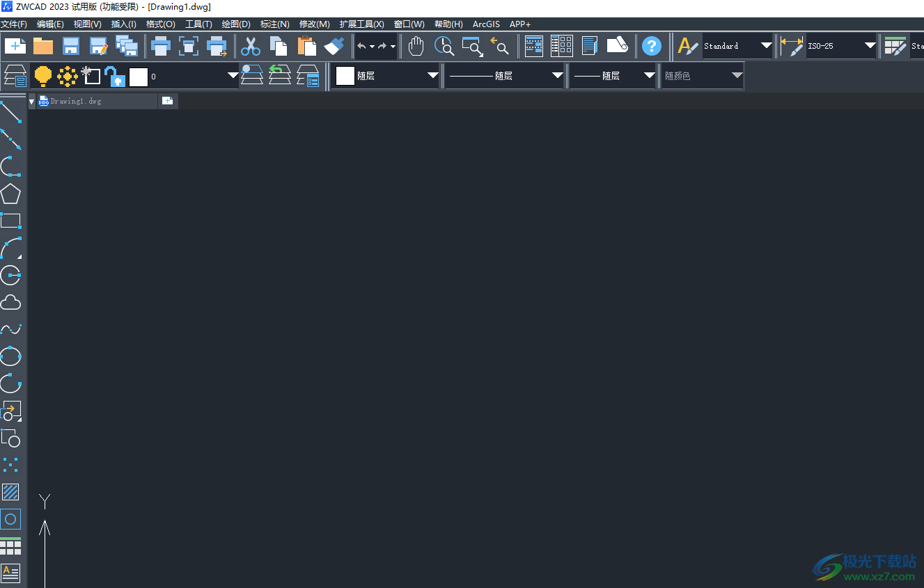Expand the layer 0 dropdown list

[x=233, y=76]
